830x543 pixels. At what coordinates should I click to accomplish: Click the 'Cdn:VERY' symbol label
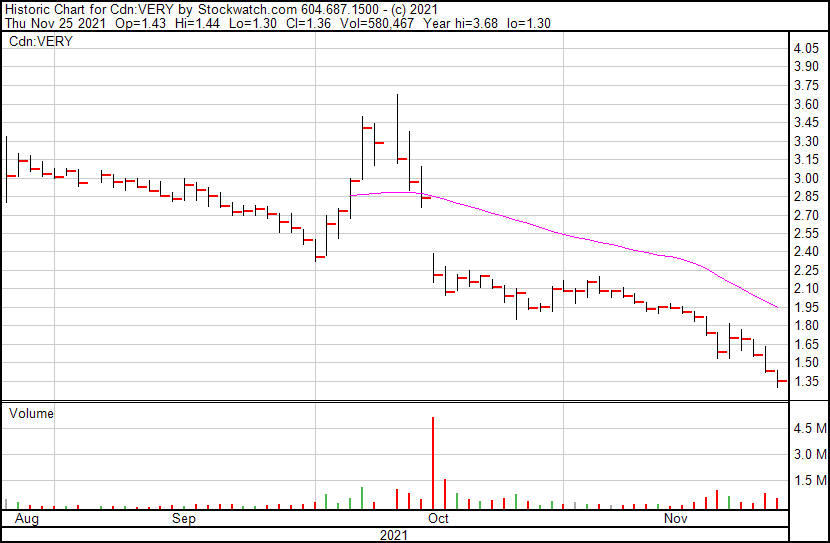(41, 41)
